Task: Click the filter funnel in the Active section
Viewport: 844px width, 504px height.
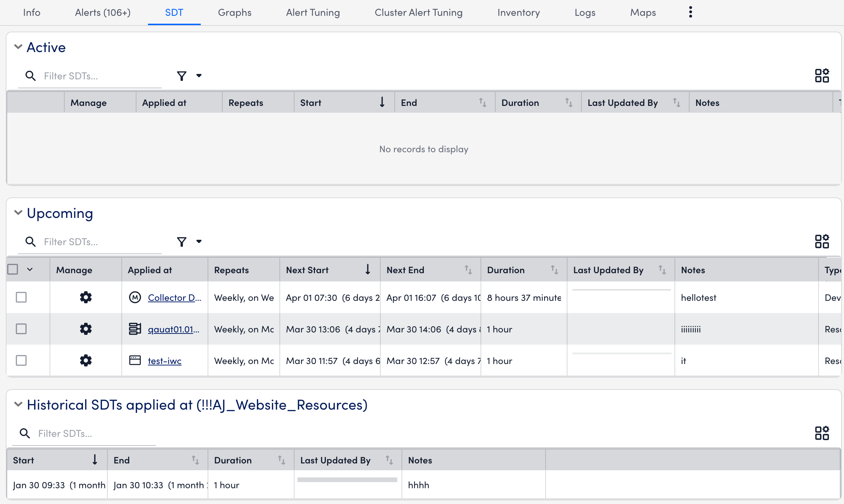Action: [182, 76]
